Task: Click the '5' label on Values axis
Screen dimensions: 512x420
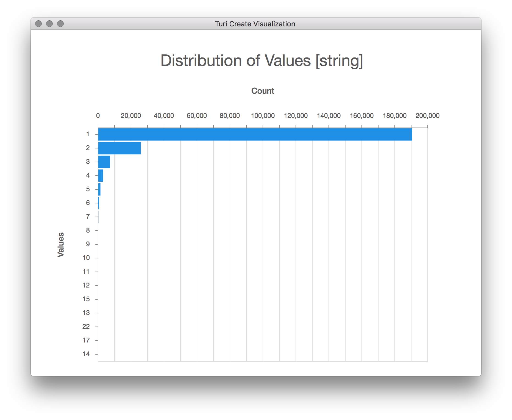Action: [88, 189]
